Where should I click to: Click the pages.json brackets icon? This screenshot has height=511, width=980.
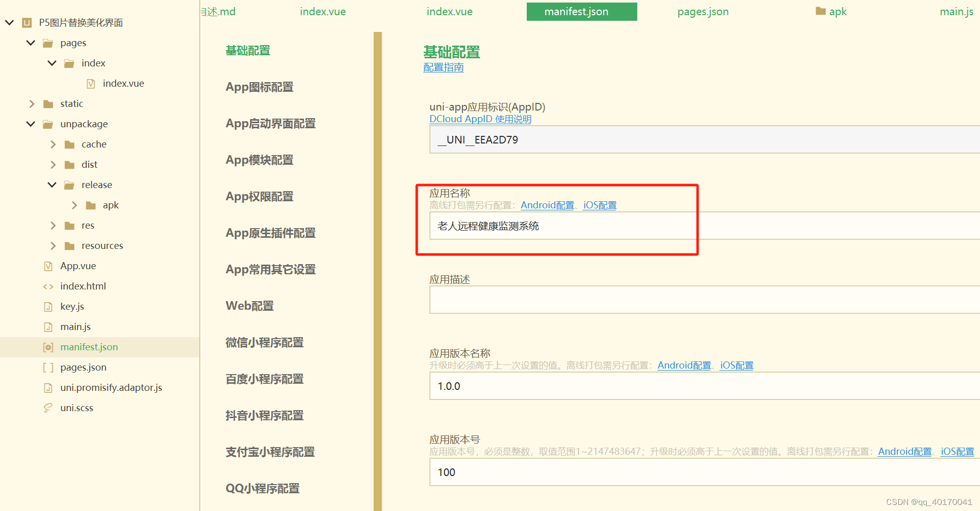pos(48,368)
